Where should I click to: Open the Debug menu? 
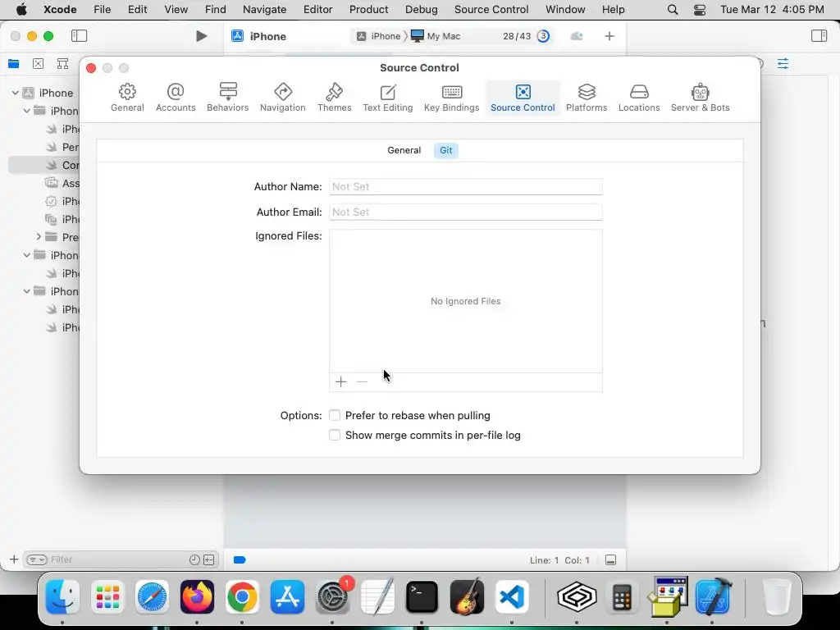(421, 10)
